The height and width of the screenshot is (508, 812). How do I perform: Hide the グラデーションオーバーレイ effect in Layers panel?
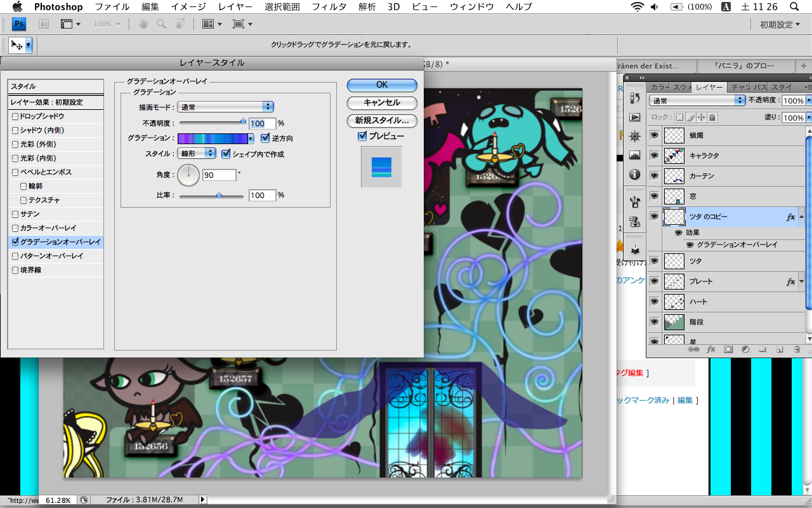[x=690, y=244]
